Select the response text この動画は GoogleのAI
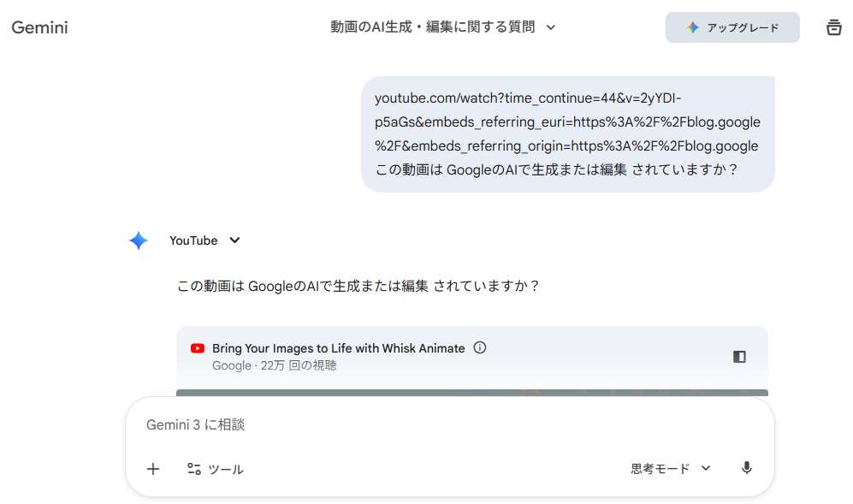This screenshot has height=504, width=853. tap(358, 286)
